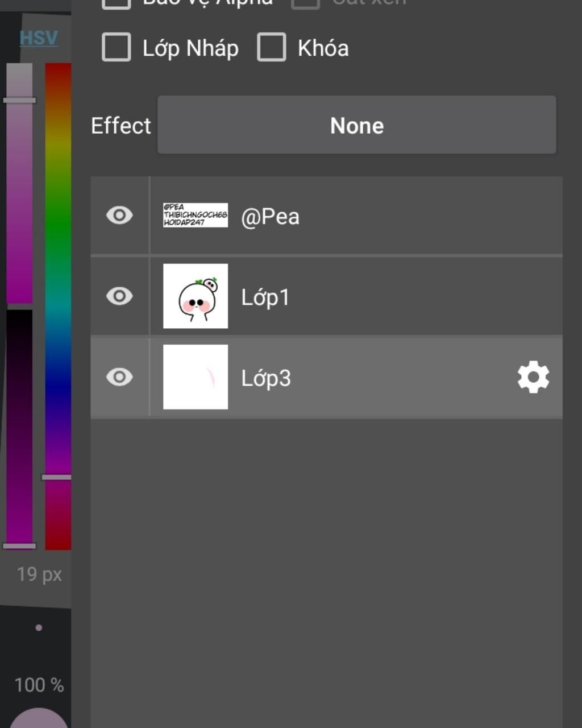The height and width of the screenshot is (728, 582).
Task: Hide the Lớp3 layer
Action: tap(119, 377)
